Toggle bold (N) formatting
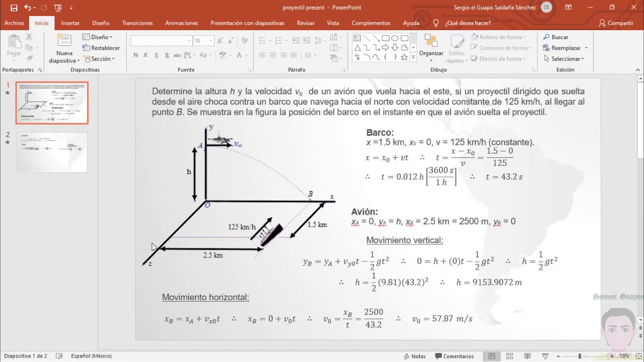644x362 pixels. coord(136,55)
